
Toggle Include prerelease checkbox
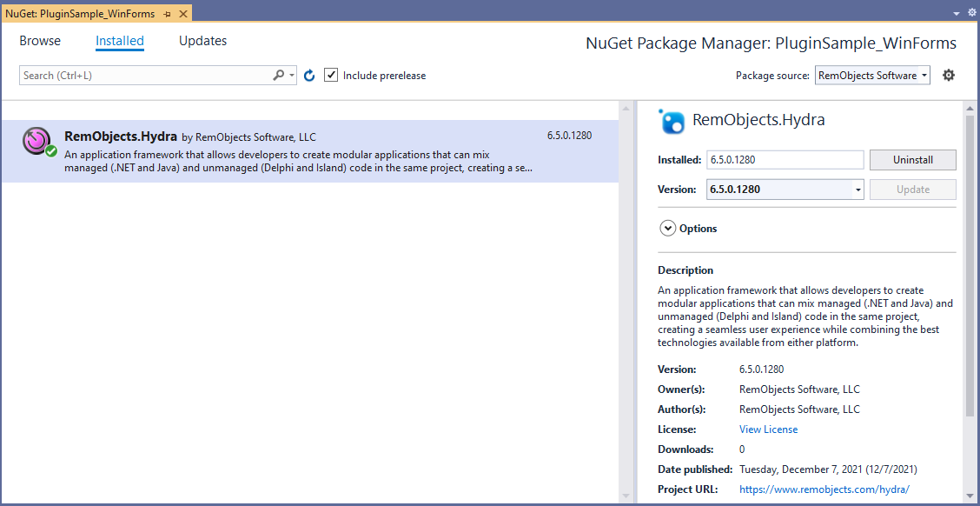(x=331, y=75)
